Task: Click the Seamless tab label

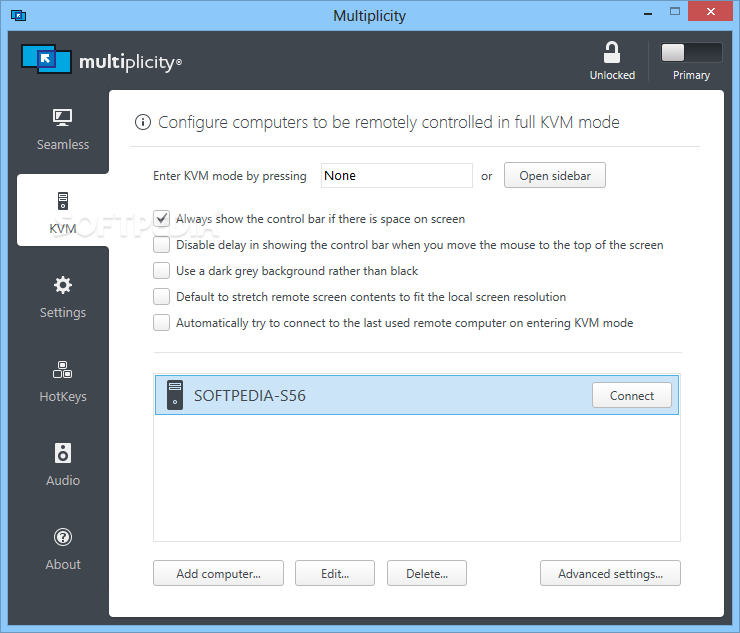Action: [x=63, y=144]
